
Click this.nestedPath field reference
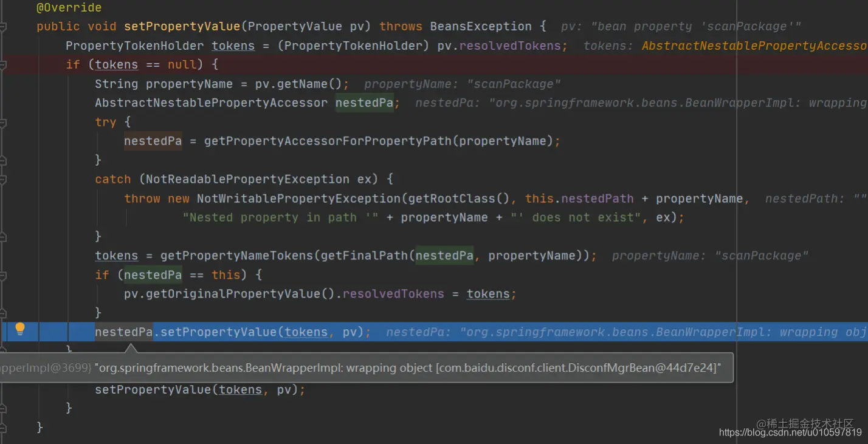click(x=579, y=199)
